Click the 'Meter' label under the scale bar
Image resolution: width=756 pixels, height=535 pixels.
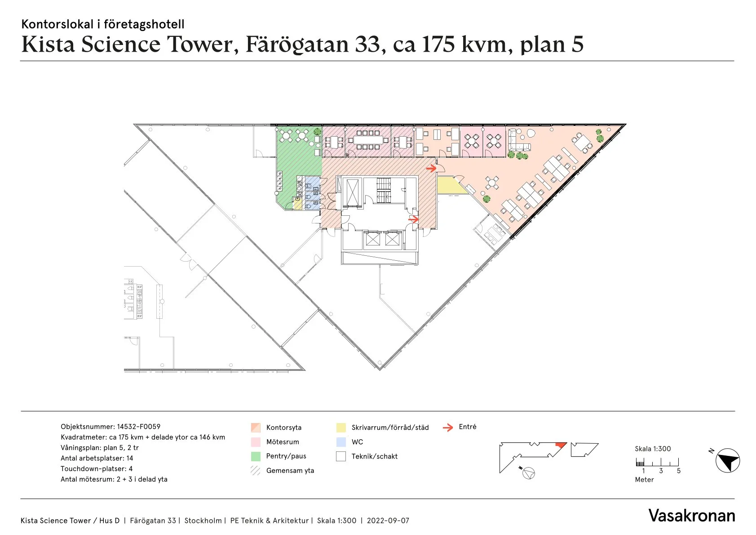tap(644, 480)
